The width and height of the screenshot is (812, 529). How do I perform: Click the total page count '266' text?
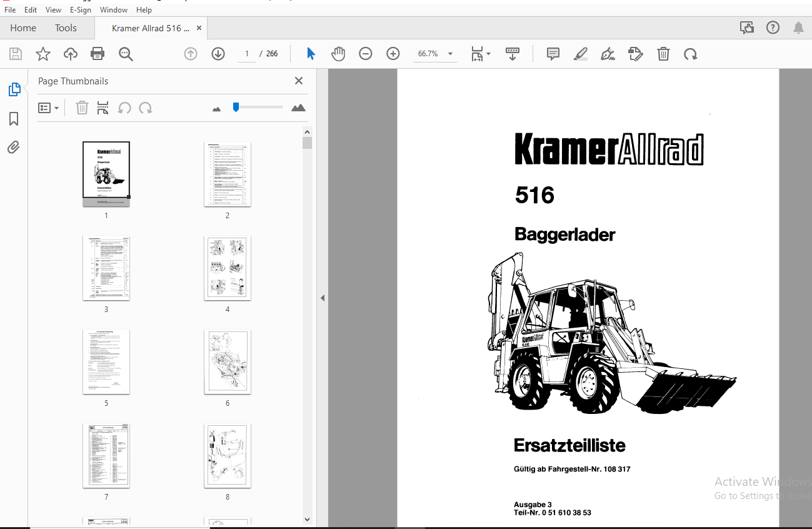[272, 54]
